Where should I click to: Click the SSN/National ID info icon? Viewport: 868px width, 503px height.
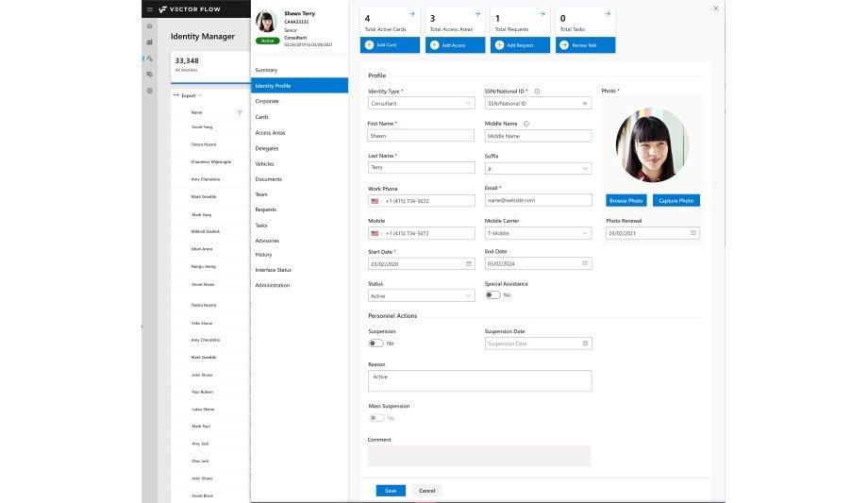[537, 92]
